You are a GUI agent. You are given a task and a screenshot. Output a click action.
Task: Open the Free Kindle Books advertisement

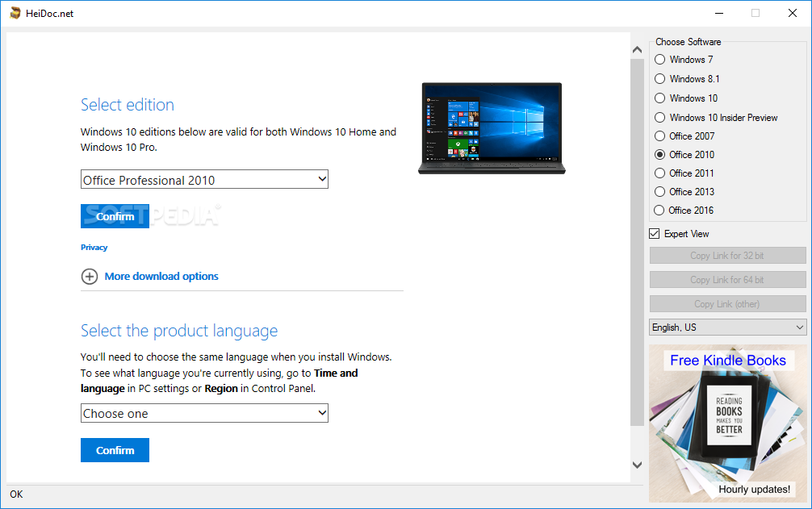(x=727, y=423)
